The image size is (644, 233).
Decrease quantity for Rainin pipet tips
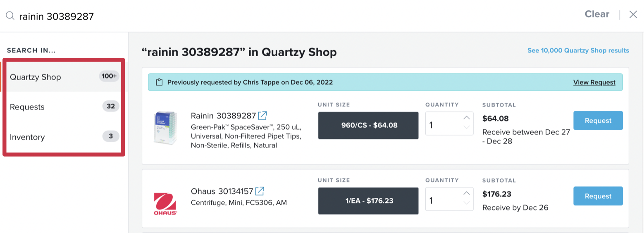point(467,127)
